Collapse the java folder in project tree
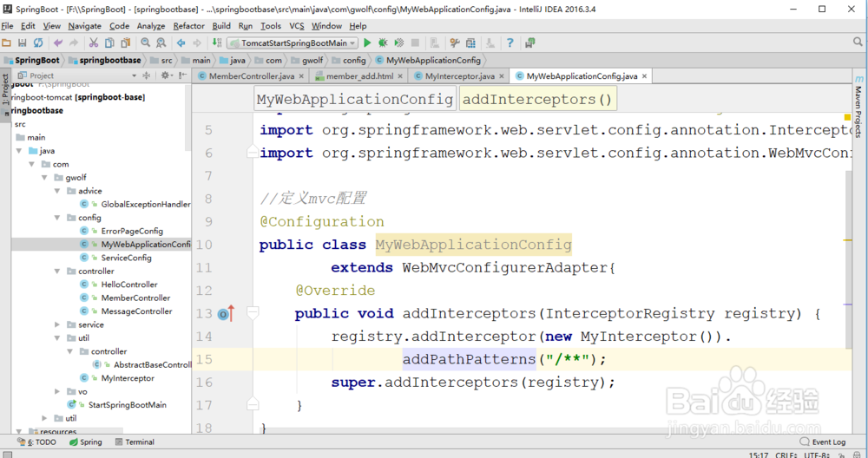Screen dimensions: 868x458 pos(19,150)
